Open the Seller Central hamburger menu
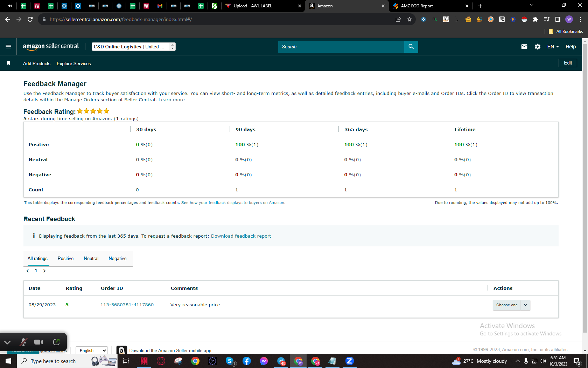 coord(8,47)
